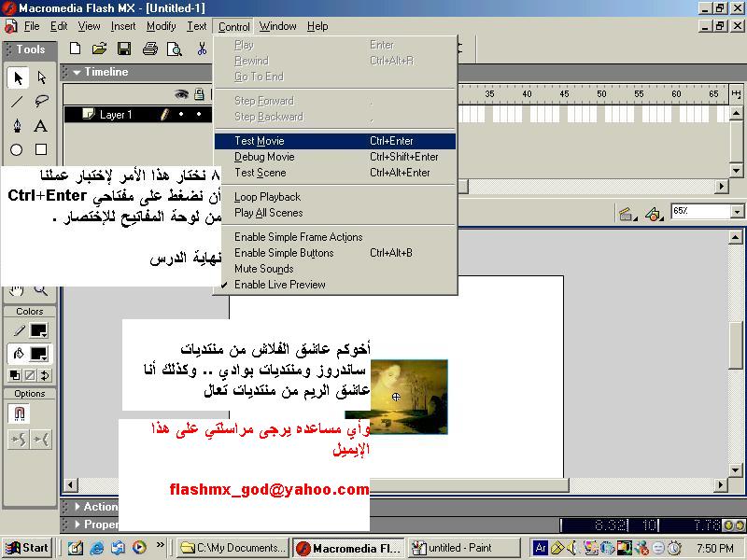Click the Macromedia Flash taskbar button
The image size is (747, 560).
(x=348, y=548)
